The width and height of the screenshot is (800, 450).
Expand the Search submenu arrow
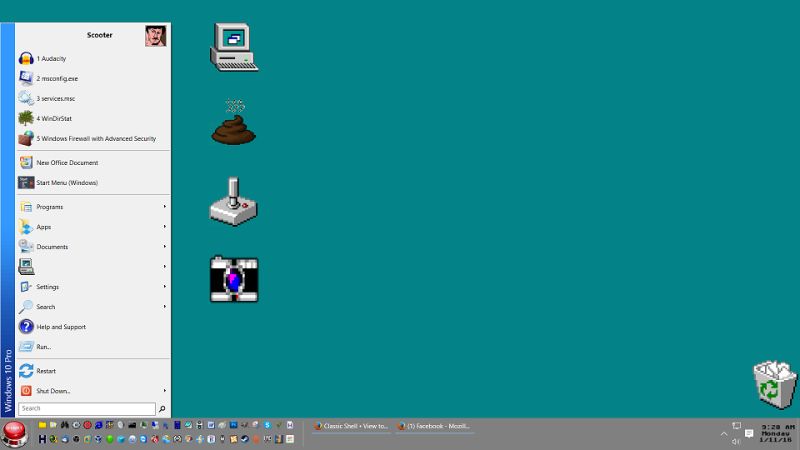coord(164,307)
